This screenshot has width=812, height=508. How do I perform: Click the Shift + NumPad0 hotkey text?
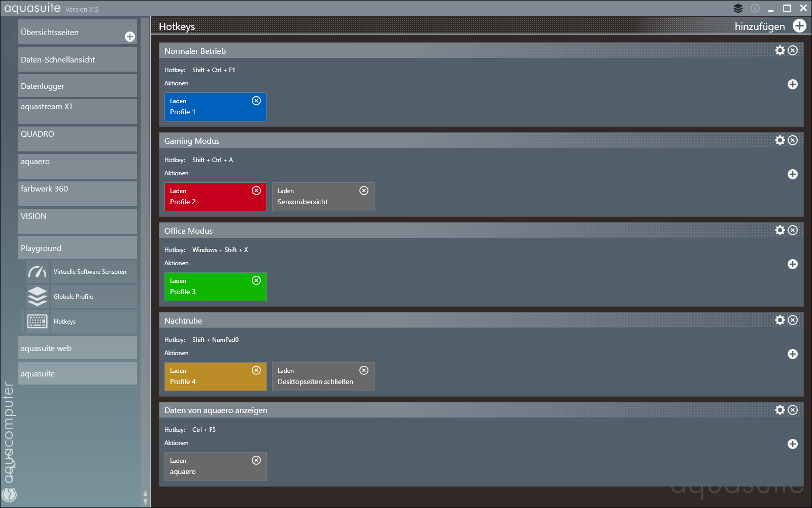(215, 340)
